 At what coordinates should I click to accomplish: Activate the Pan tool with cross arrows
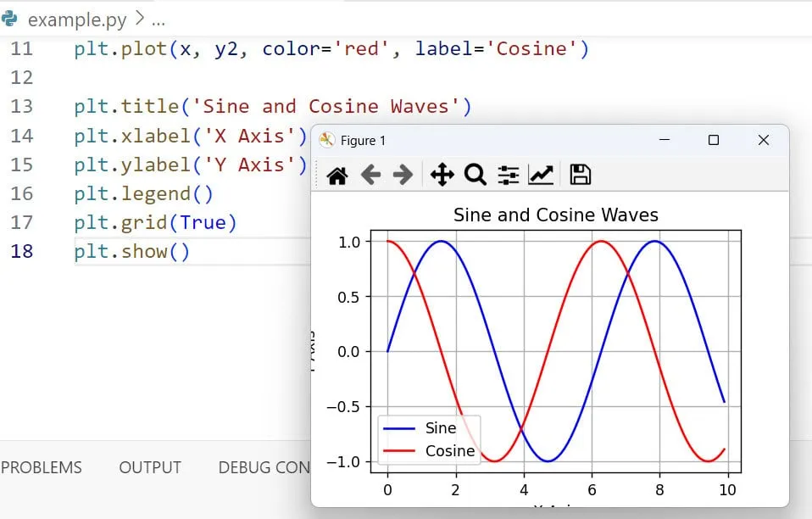click(x=442, y=175)
